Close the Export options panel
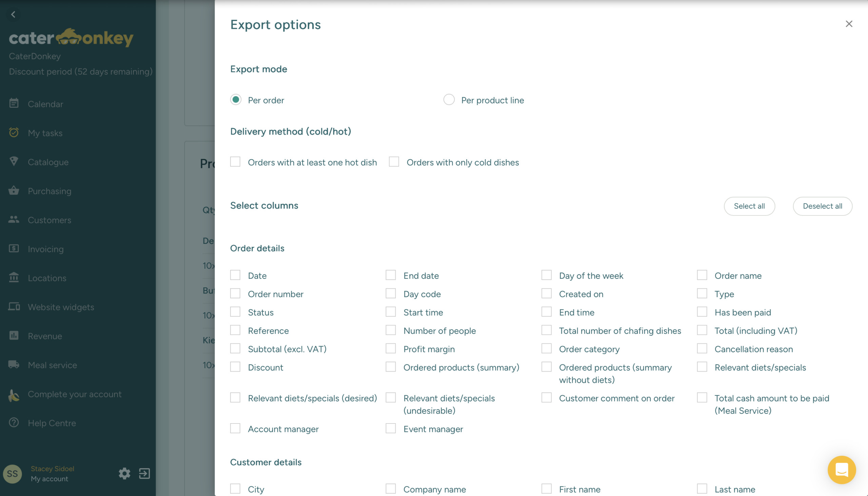The image size is (868, 496). click(849, 24)
